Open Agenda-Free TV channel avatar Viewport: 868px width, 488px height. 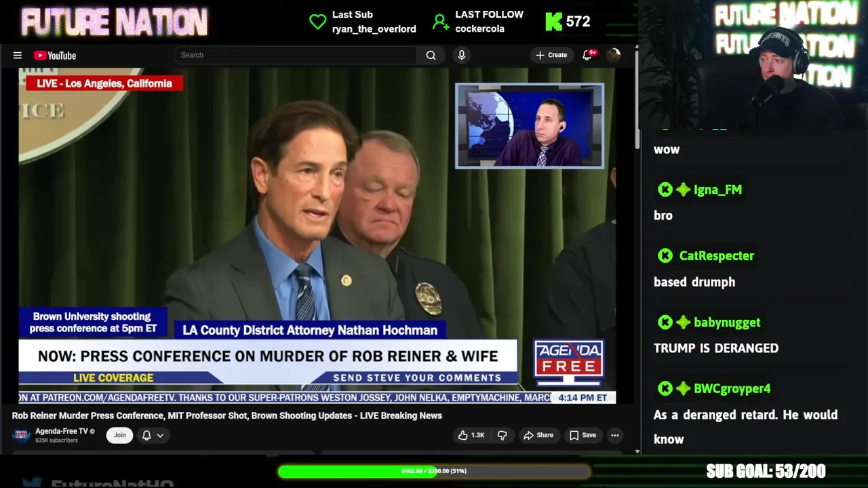pos(22,435)
